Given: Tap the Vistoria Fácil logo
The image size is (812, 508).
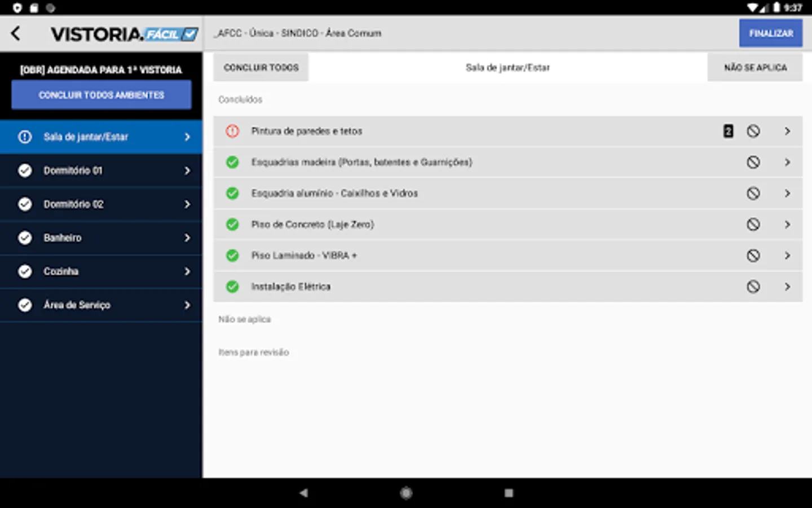Looking at the screenshot, I should tap(125, 34).
